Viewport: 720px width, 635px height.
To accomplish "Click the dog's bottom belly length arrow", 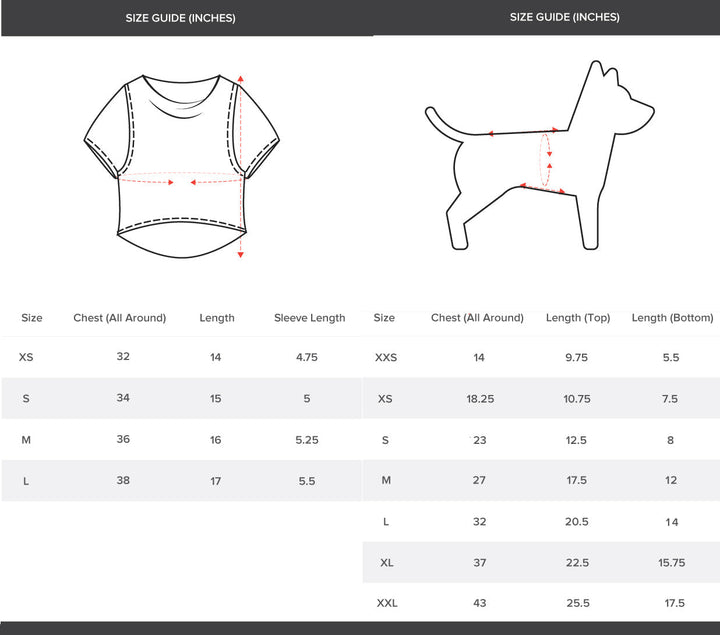I will click(x=542, y=188).
